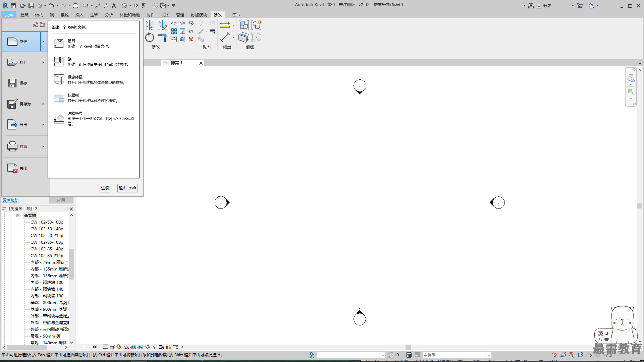Toggle Thin Lines in quick access toolbar

tap(145, 6)
